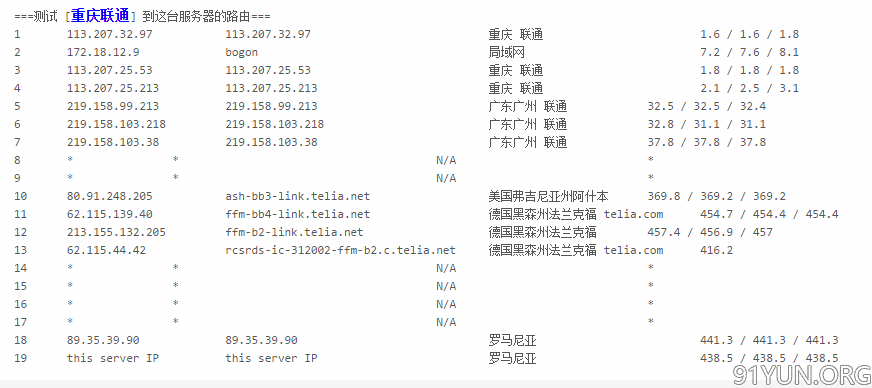This screenshot has width=872, height=388.
Task: Select IP 80.91.248.205 in hop 10
Action: click(x=110, y=196)
